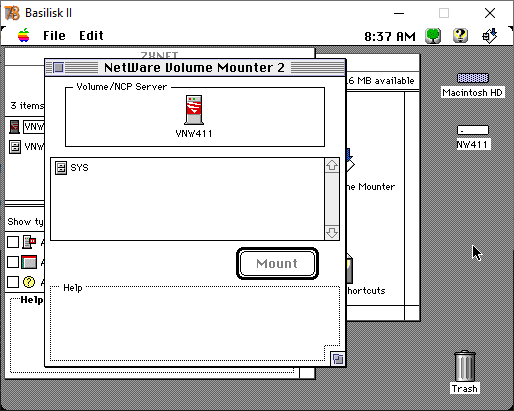Select the VNW411 server icon
514x411 pixels.
(x=194, y=110)
